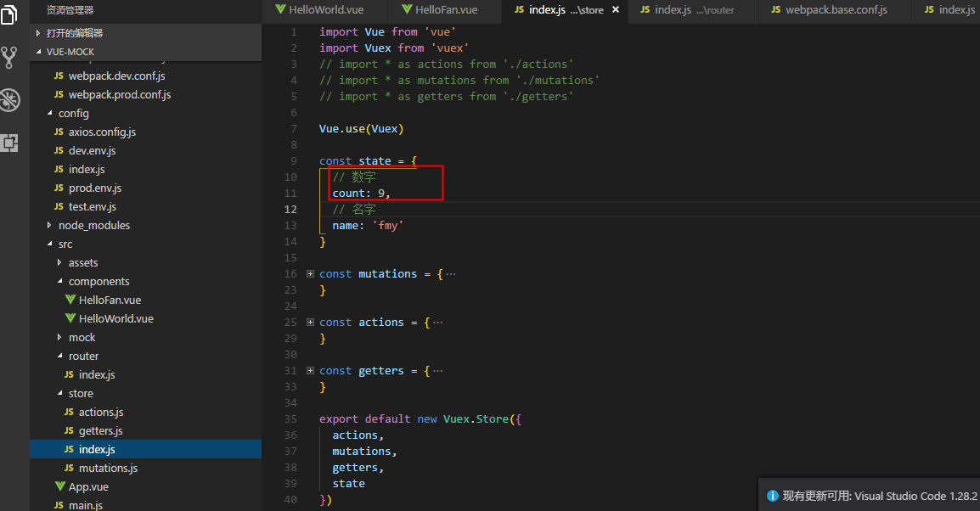Click the JS icon beside dev.env.js
This screenshot has height=511, width=980.
[59, 150]
